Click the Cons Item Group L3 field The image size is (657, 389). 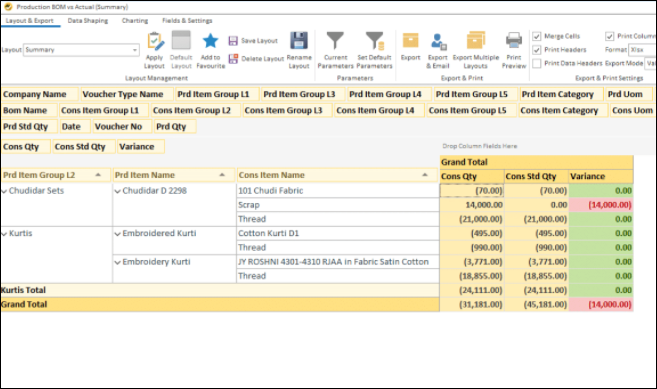tap(287, 111)
